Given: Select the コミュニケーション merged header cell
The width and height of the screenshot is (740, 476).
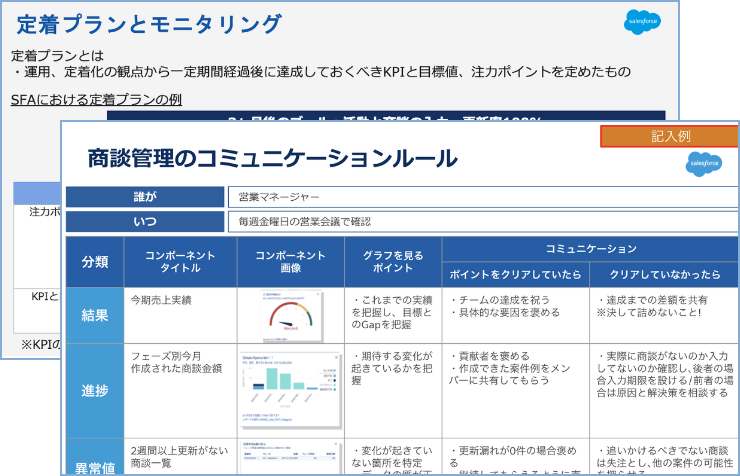Looking at the screenshot, I should [590, 248].
